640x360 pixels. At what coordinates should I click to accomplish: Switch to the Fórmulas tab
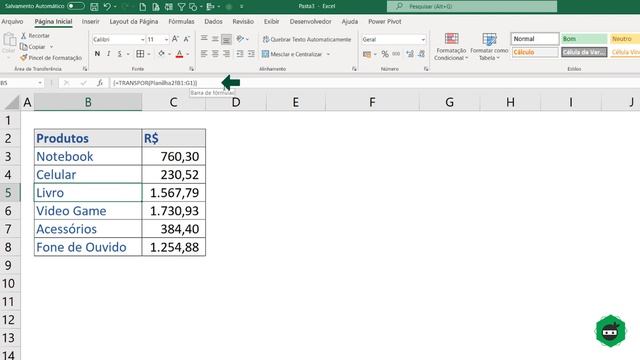[x=181, y=22]
